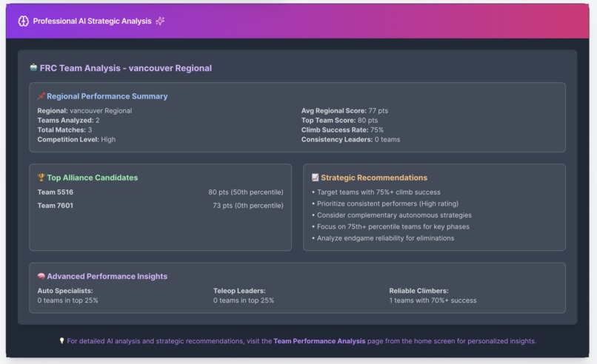
Task: Click the Teleop Leaders label
Action: pos(239,291)
